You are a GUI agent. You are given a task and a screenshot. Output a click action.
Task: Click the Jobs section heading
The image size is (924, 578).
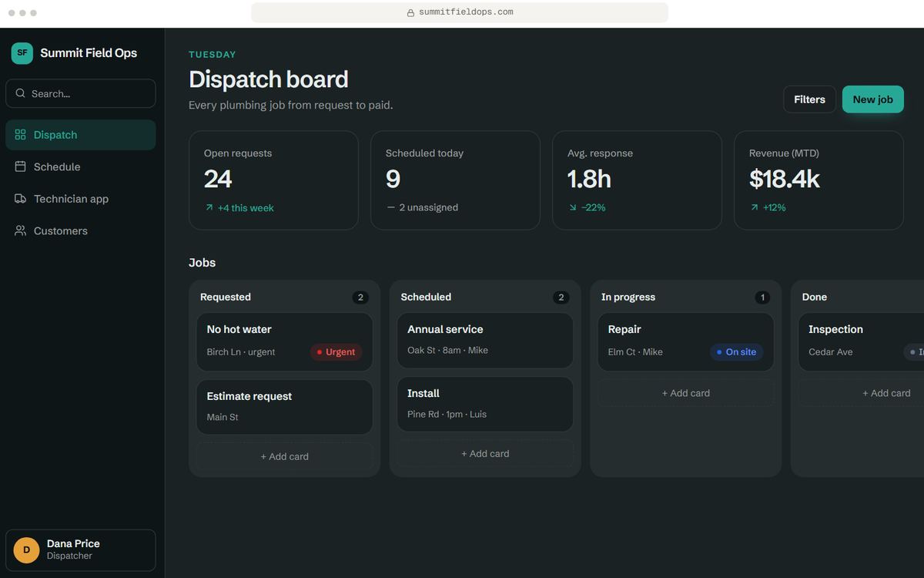tap(202, 263)
